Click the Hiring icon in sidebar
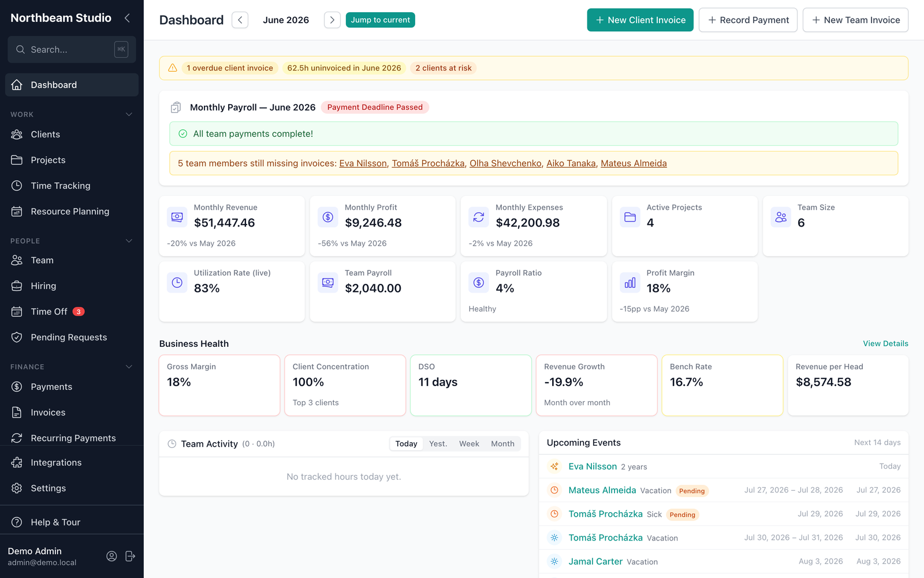 17,286
